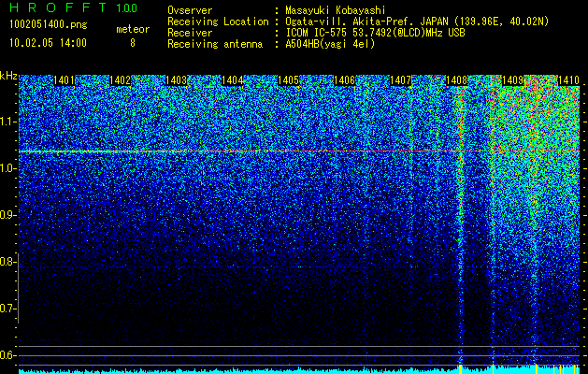Click the Receiver ICOM IC-575 line
The image size is (588, 374).
[376, 33]
